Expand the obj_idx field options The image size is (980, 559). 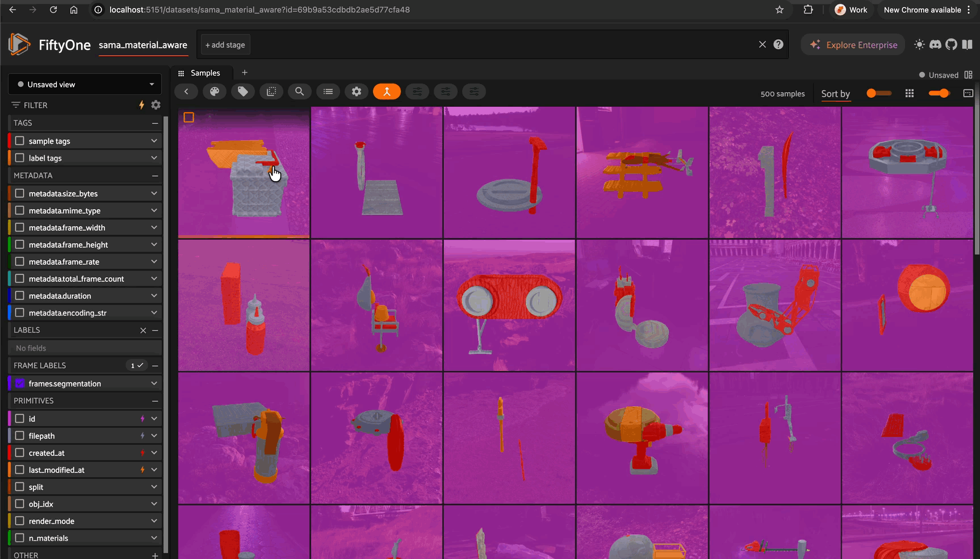click(154, 504)
